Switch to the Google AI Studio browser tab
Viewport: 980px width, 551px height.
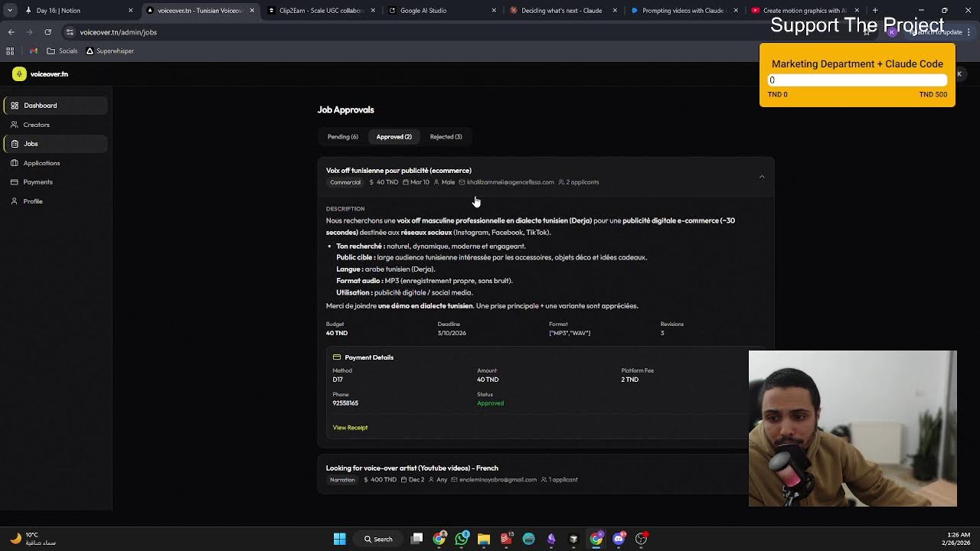click(x=440, y=11)
